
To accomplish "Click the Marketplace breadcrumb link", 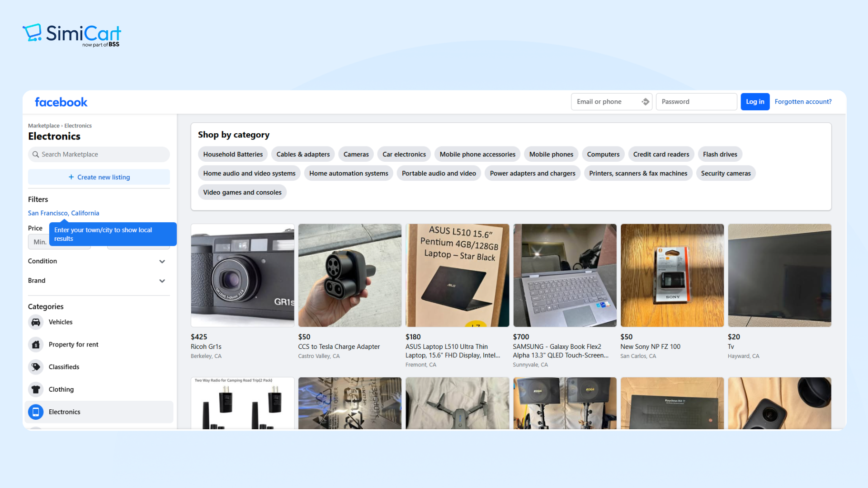I will pyautogui.click(x=43, y=126).
